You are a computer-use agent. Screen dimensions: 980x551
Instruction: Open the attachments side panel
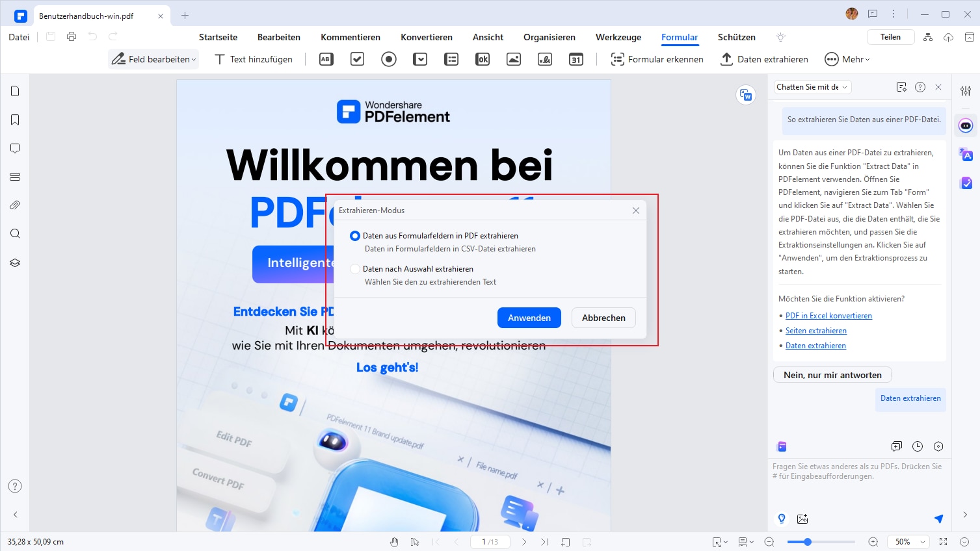click(x=15, y=205)
